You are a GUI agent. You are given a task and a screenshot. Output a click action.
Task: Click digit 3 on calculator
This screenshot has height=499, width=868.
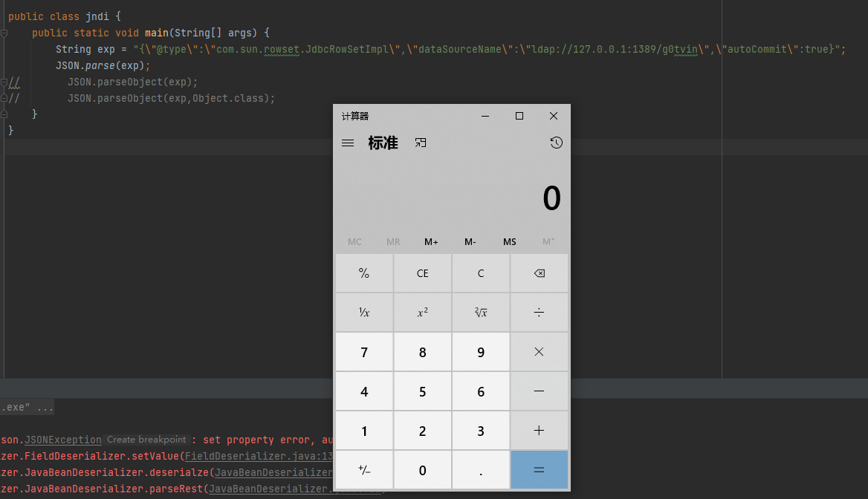481,431
